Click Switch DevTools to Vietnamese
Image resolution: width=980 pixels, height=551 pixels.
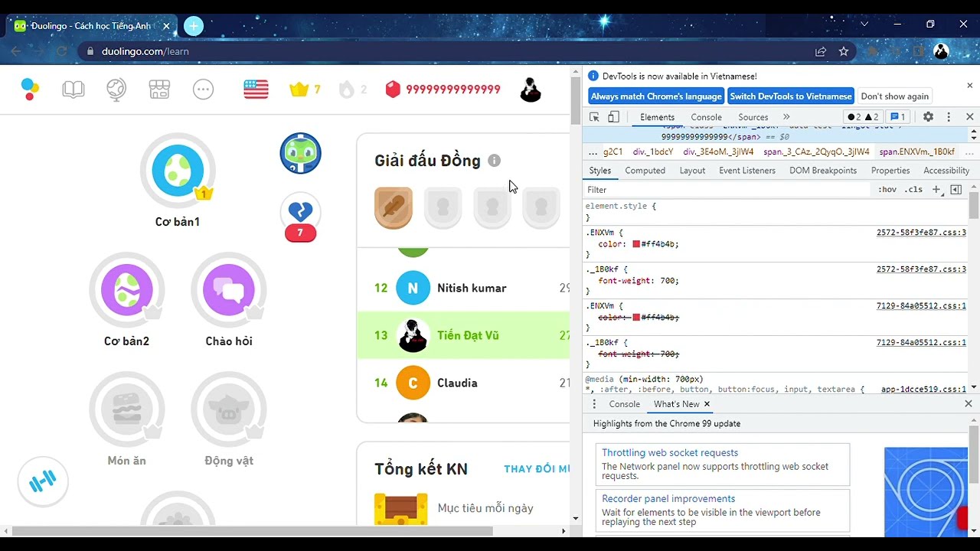[x=791, y=96]
